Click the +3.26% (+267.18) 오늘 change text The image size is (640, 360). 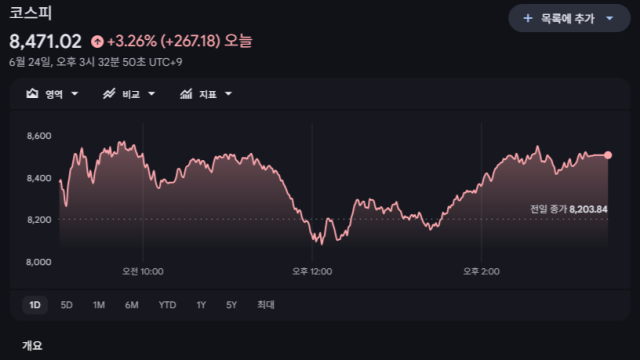pos(180,41)
